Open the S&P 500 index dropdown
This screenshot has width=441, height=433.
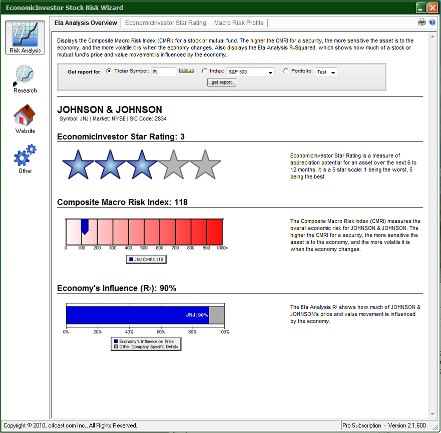(250, 72)
